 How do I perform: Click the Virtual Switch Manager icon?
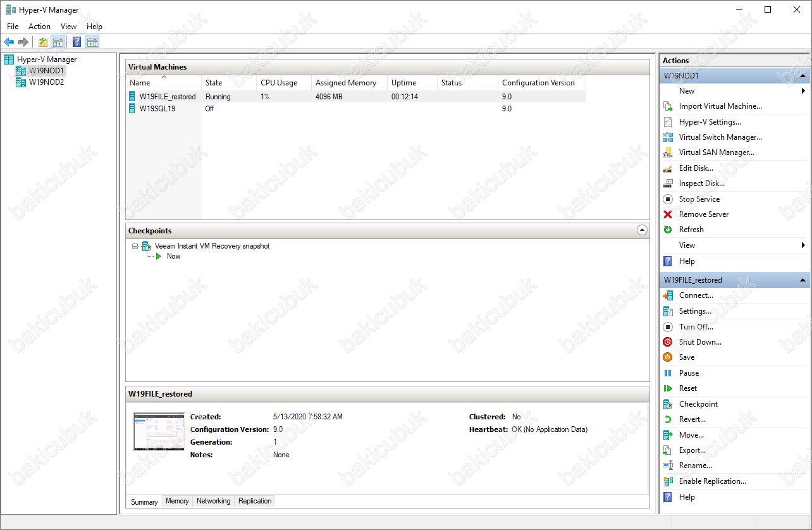667,137
